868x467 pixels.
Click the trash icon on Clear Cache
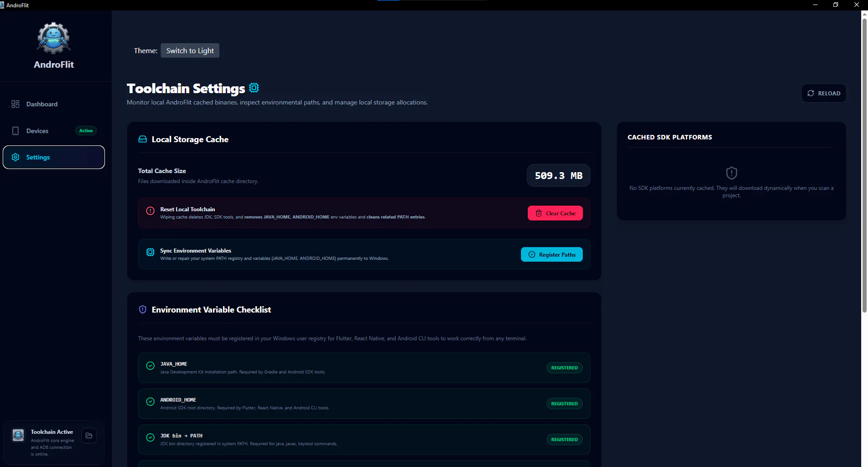[539, 213]
